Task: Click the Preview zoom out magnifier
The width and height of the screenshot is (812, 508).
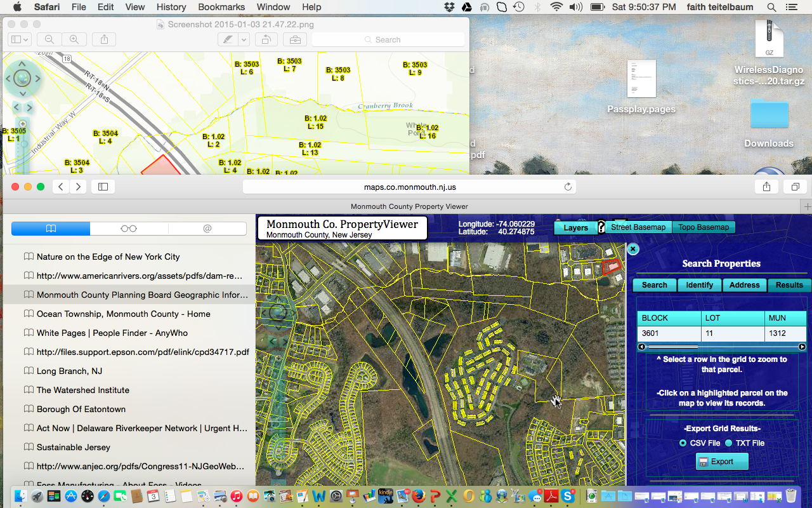Action: [49, 39]
